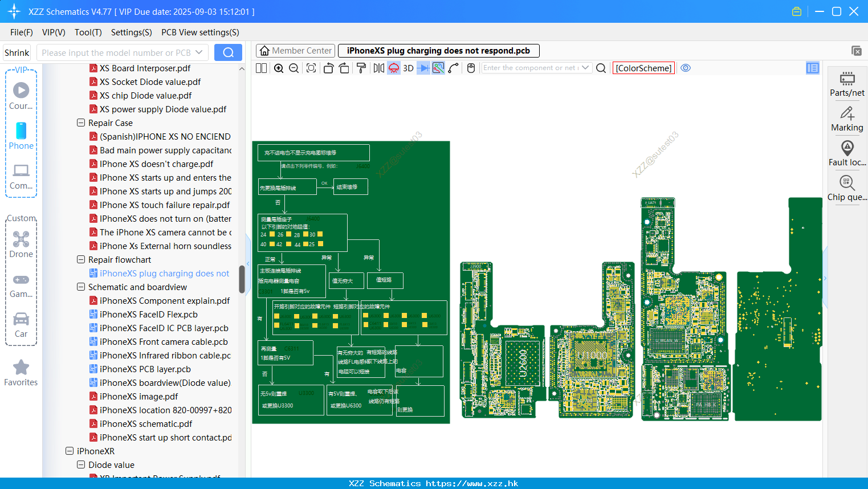The image size is (868, 489).
Task: Select the Phone category
Action: [x=21, y=136]
